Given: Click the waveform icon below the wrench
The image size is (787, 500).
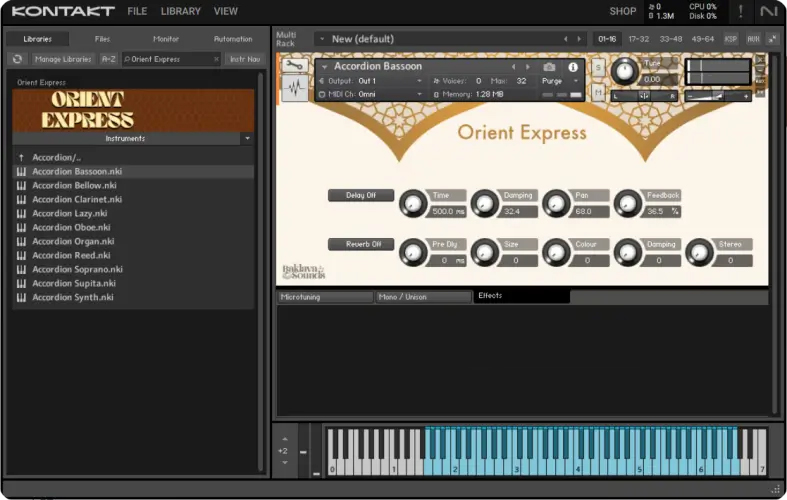Looking at the screenshot, I should (295, 88).
